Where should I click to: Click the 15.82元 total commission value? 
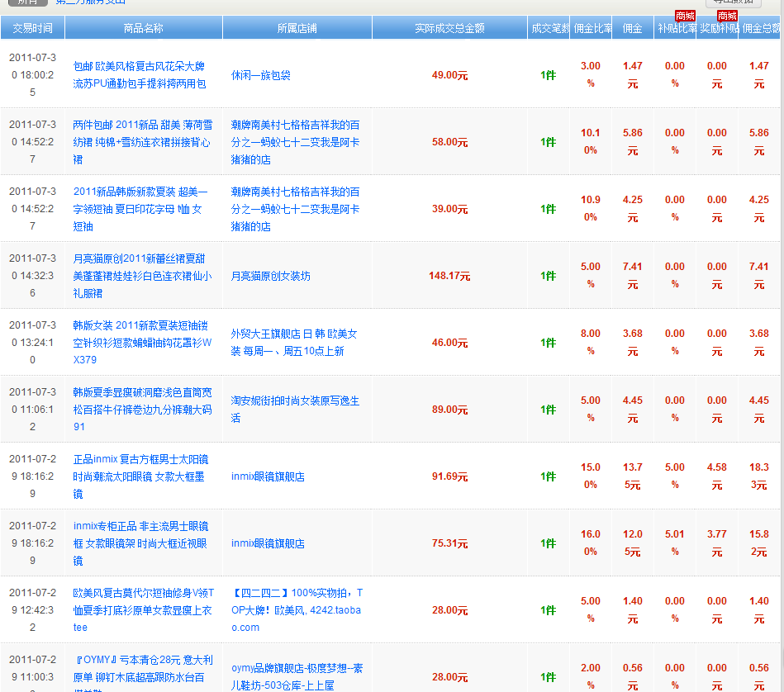tap(759, 543)
